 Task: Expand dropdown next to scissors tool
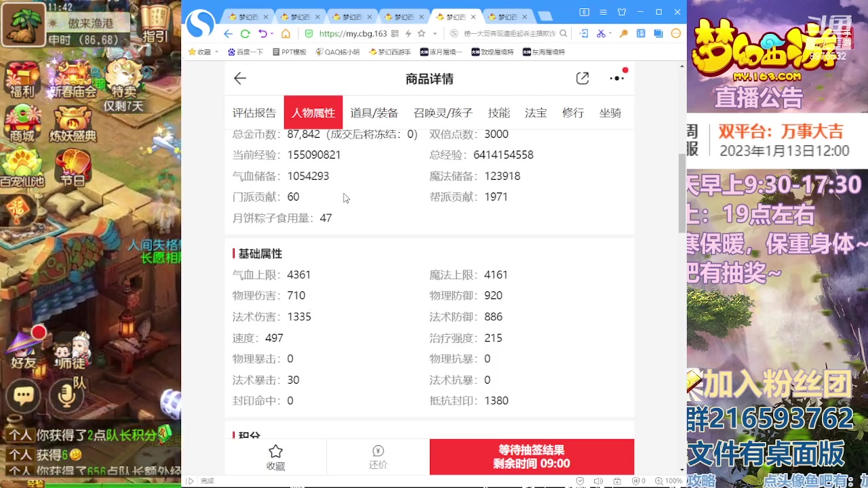coord(610,33)
